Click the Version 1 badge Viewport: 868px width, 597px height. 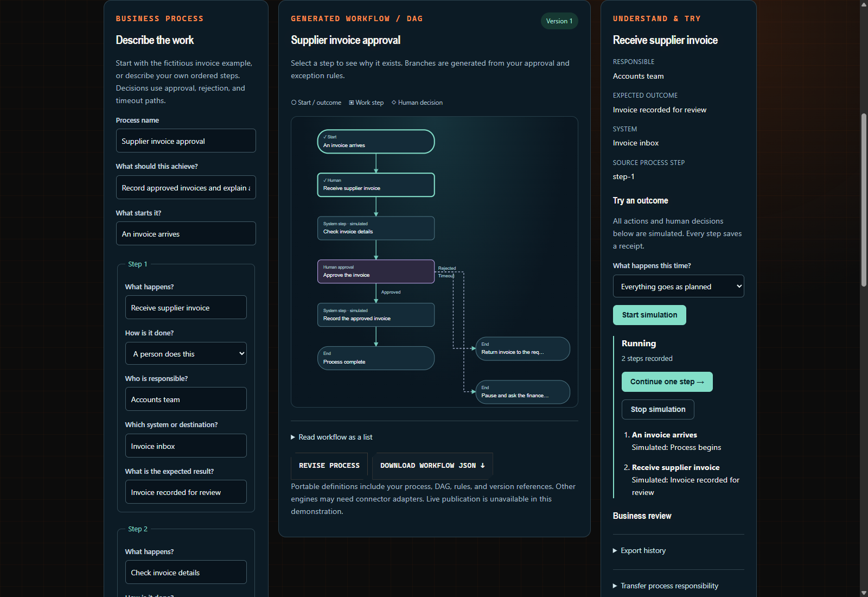click(x=559, y=21)
